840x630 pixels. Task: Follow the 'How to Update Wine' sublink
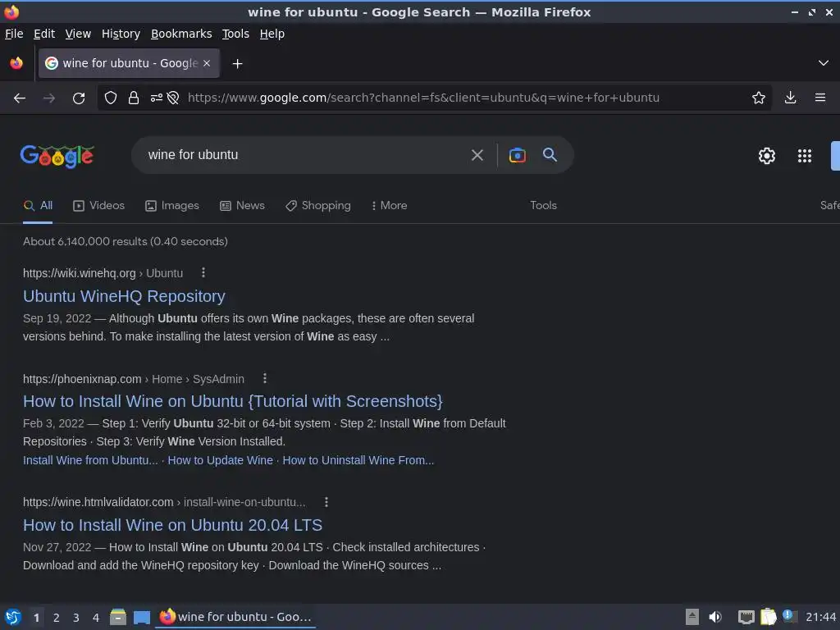click(220, 460)
